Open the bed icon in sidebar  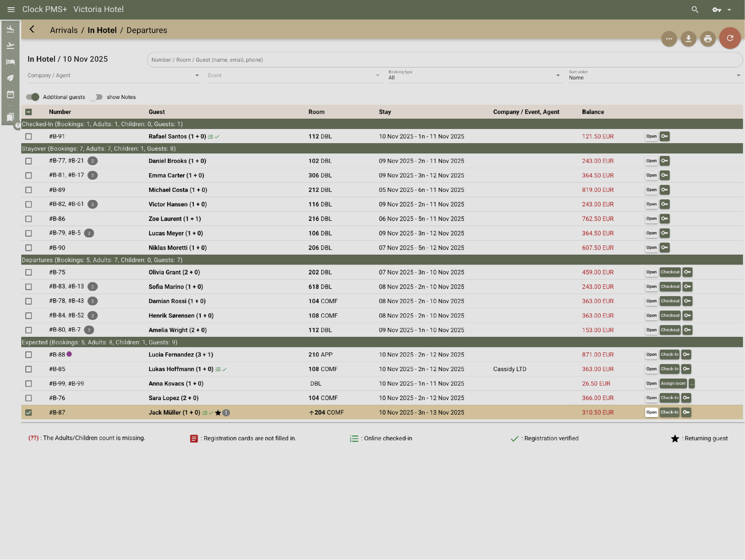[x=10, y=62]
